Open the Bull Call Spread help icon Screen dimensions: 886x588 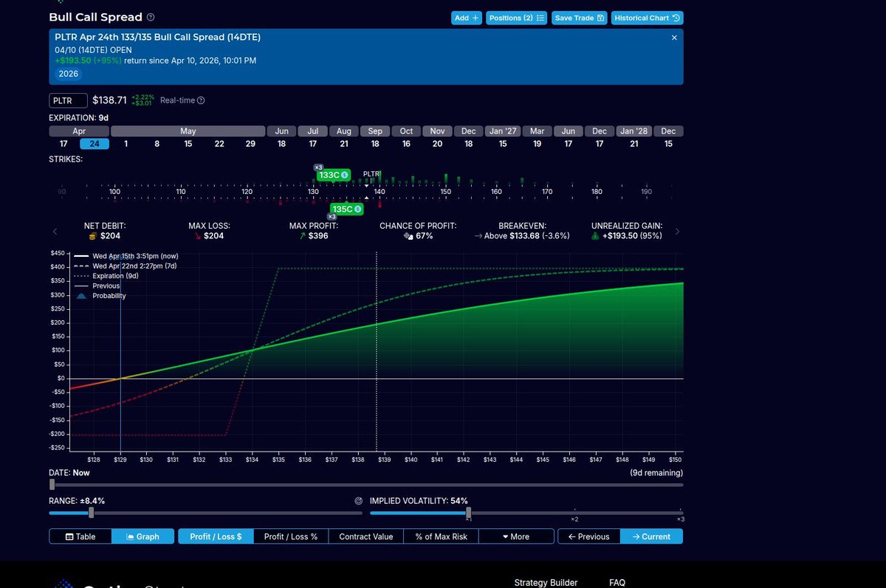pos(151,17)
